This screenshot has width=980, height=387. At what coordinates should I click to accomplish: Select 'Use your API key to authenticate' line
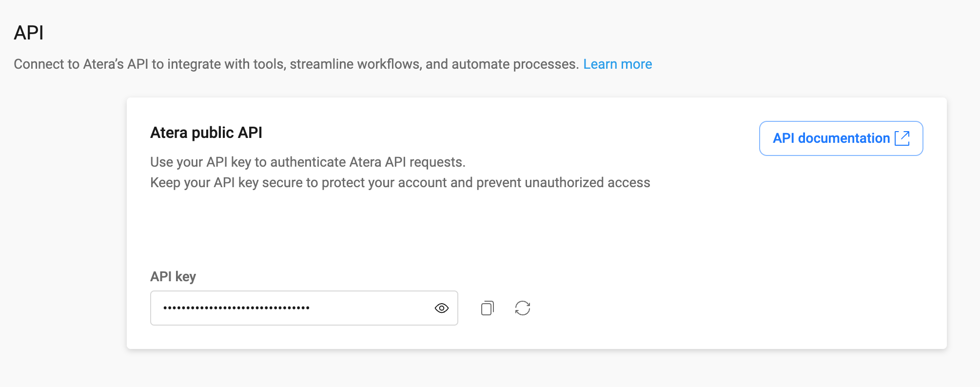pos(308,162)
